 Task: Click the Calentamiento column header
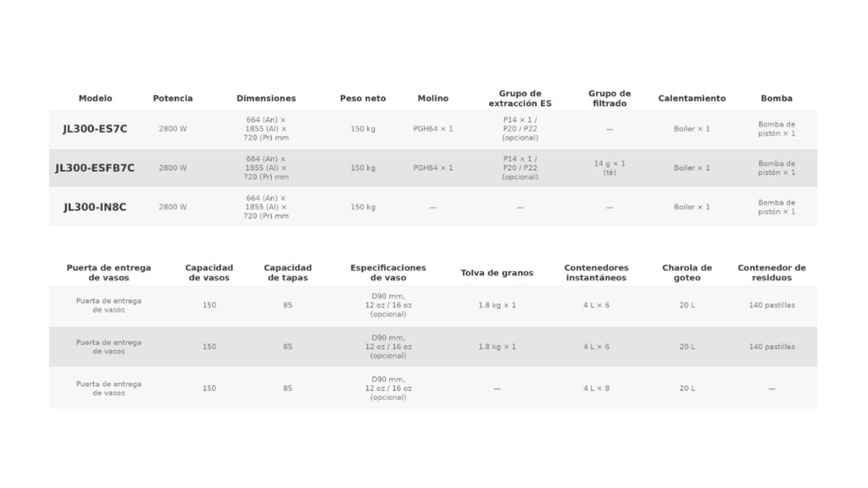click(x=692, y=98)
